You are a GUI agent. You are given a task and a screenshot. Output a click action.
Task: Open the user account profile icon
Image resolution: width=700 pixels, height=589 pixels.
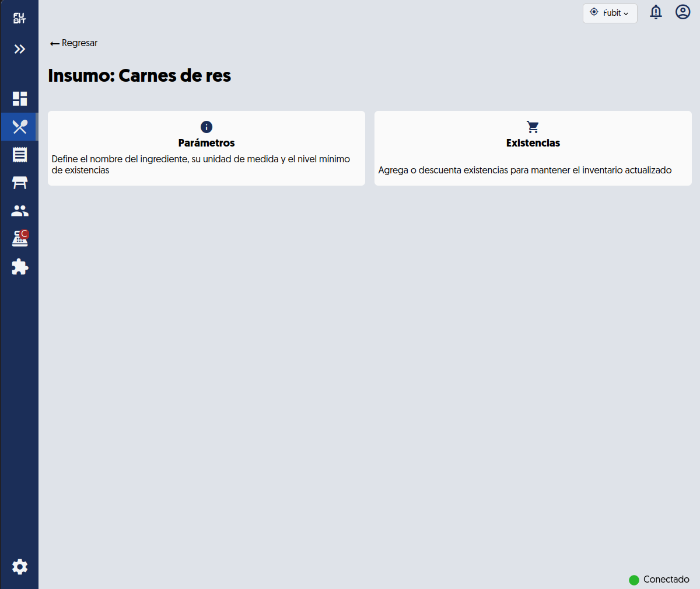683,12
